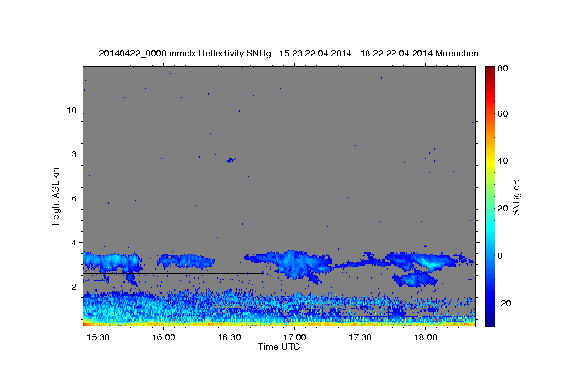
Task: Click the 'Height AGL km' axis label
Action: pos(56,196)
